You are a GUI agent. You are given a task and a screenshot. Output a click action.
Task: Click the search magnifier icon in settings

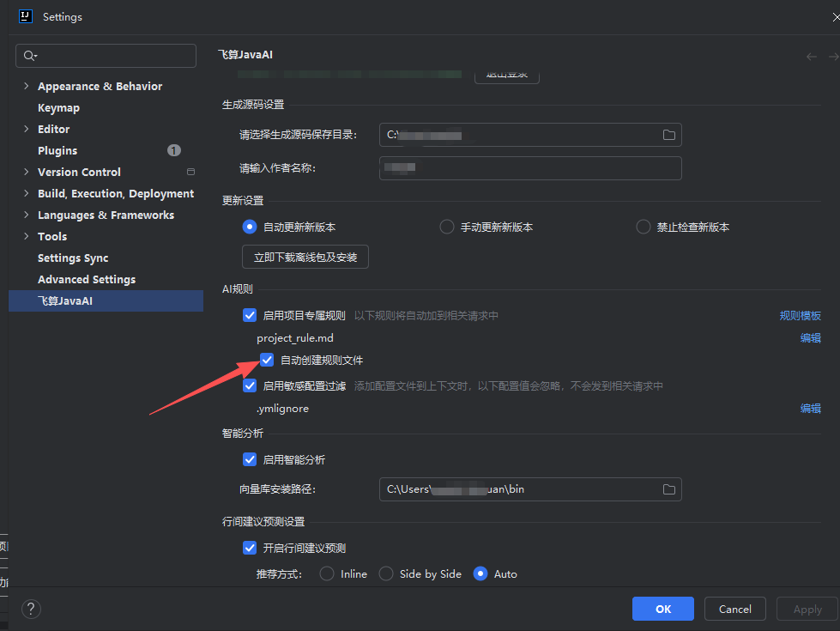coord(30,56)
